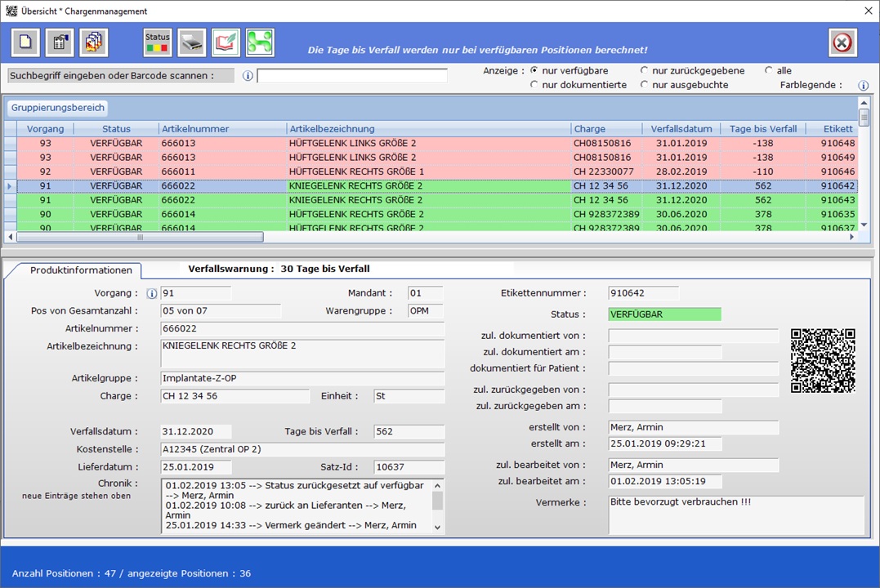This screenshot has height=588, width=880.
Task: Click the info icon beside Vorgang field
Action: tap(151, 293)
